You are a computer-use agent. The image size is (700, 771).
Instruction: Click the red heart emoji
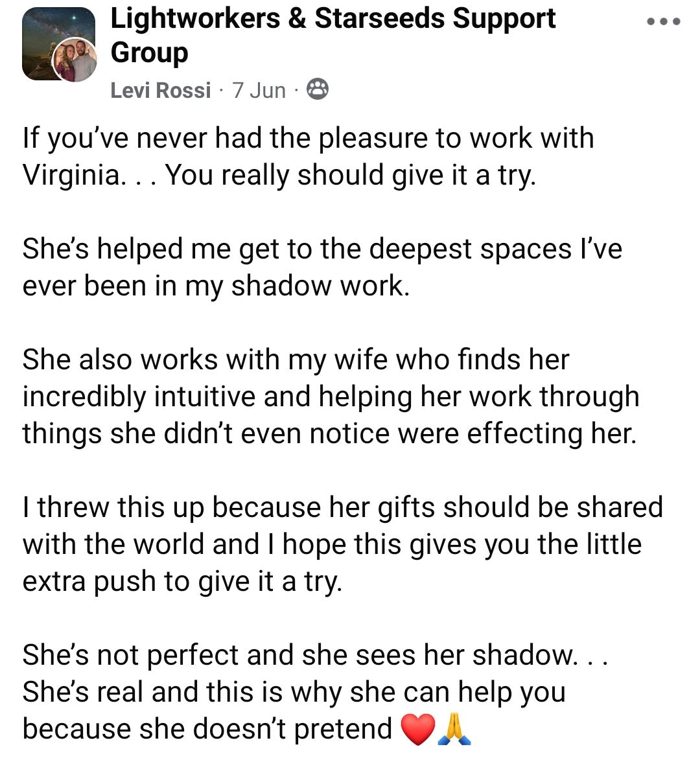point(417,730)
